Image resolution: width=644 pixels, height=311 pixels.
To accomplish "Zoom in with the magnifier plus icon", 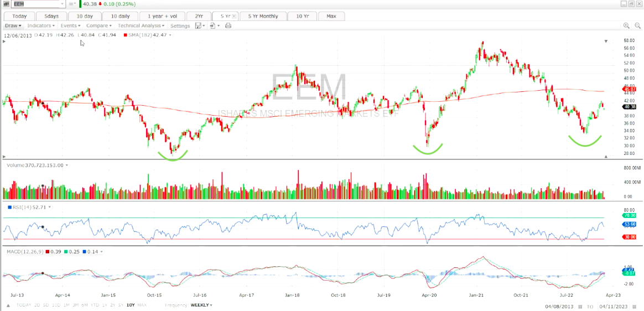I will (626, 25).
